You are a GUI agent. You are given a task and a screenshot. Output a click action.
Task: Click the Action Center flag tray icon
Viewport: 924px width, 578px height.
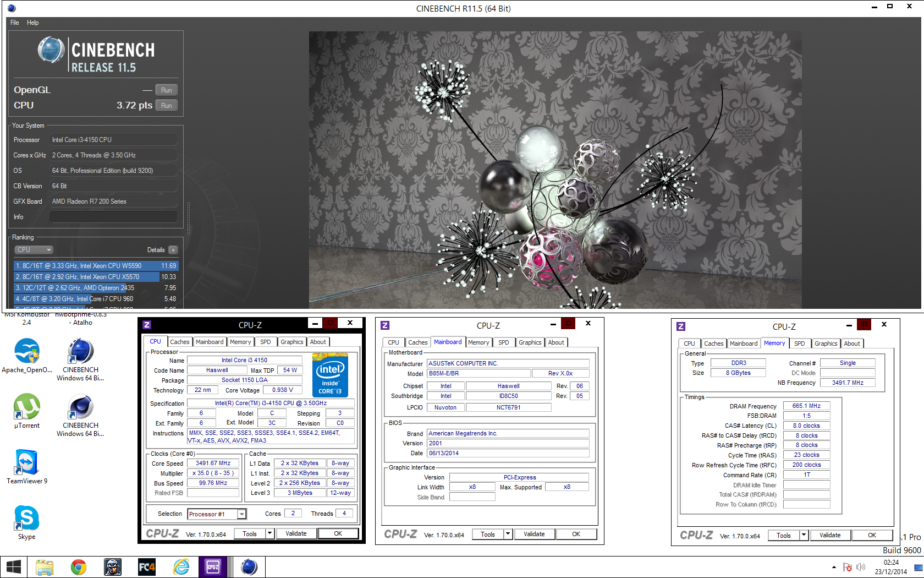[848, 567]
